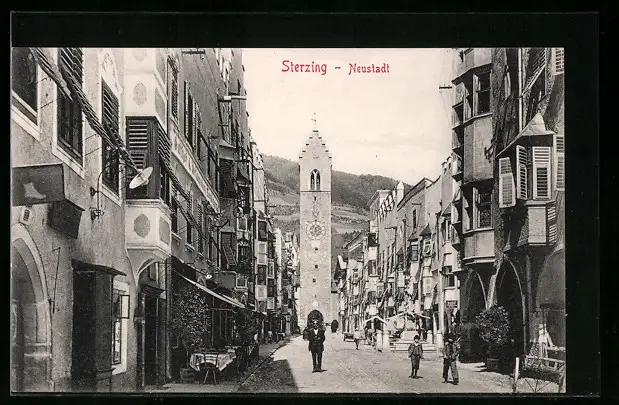Click the twin arched windows on the tower

tap(315, 180)
